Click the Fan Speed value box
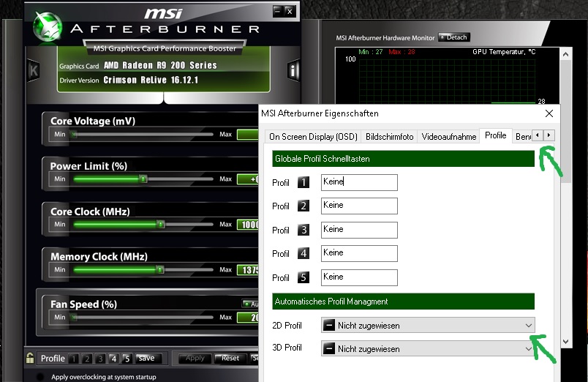Screen dimensions: 588x382 [248, 318]
